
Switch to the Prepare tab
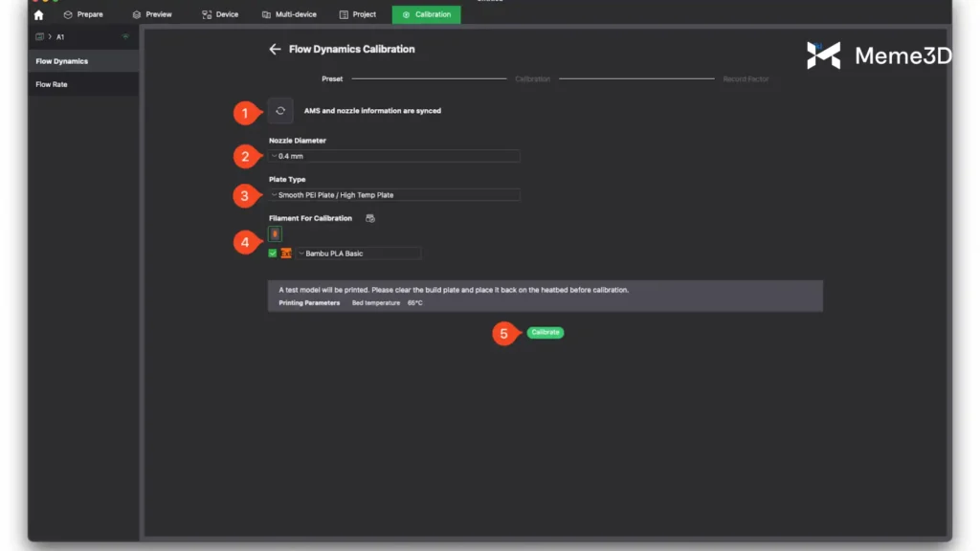[83, 14]
